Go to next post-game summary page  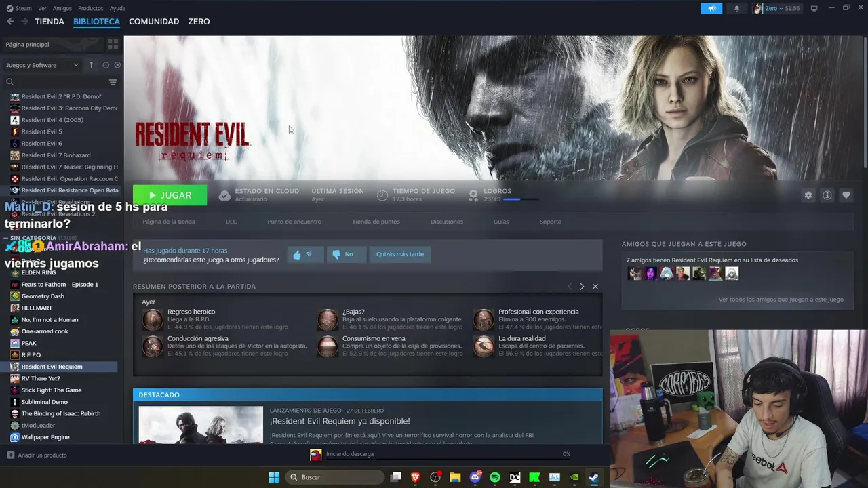582,287
